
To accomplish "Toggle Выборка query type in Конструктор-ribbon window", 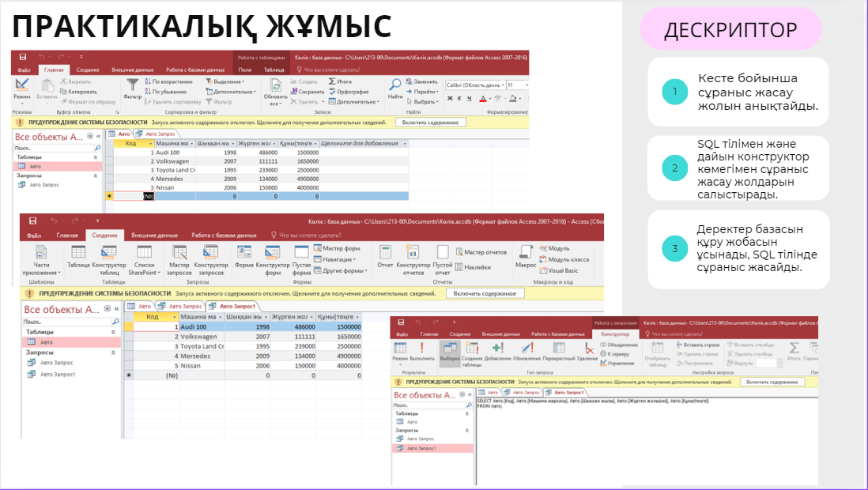I will [x=450, y=354].
